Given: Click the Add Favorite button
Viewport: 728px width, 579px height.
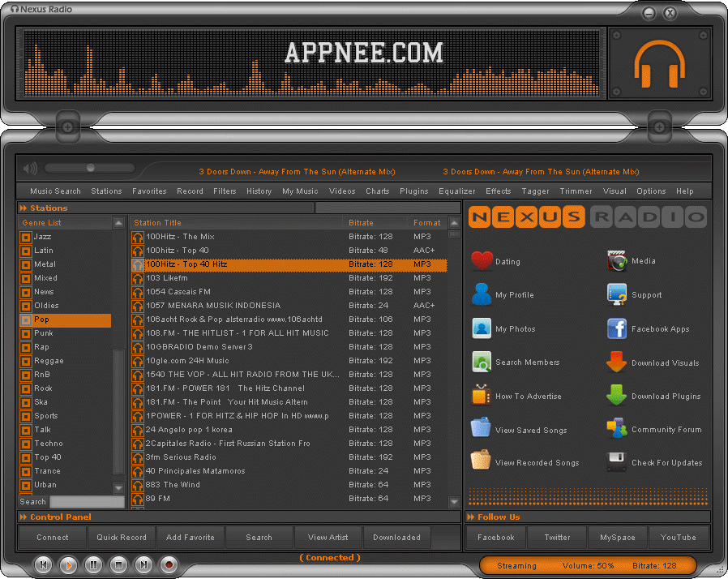Looking at the screenshot, I should (x=191, y=537).
